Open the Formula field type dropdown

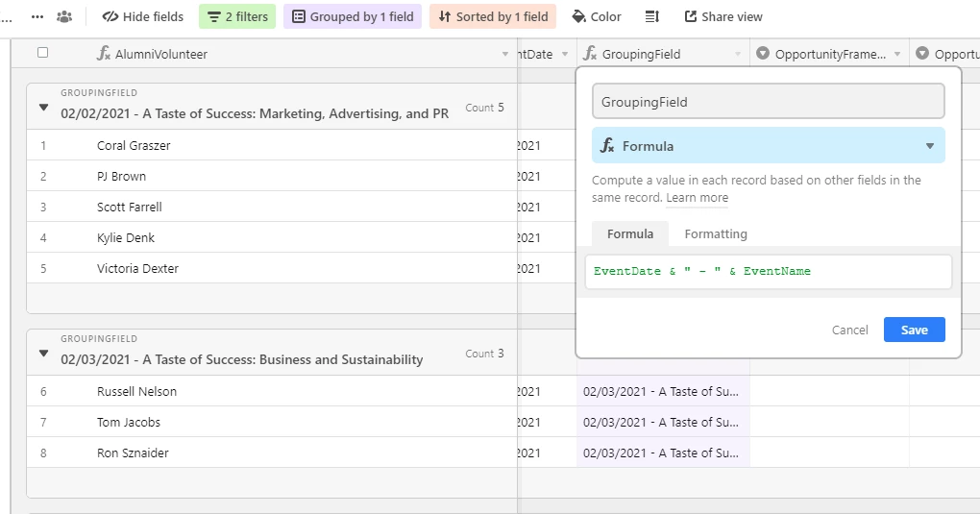(768, 146)
